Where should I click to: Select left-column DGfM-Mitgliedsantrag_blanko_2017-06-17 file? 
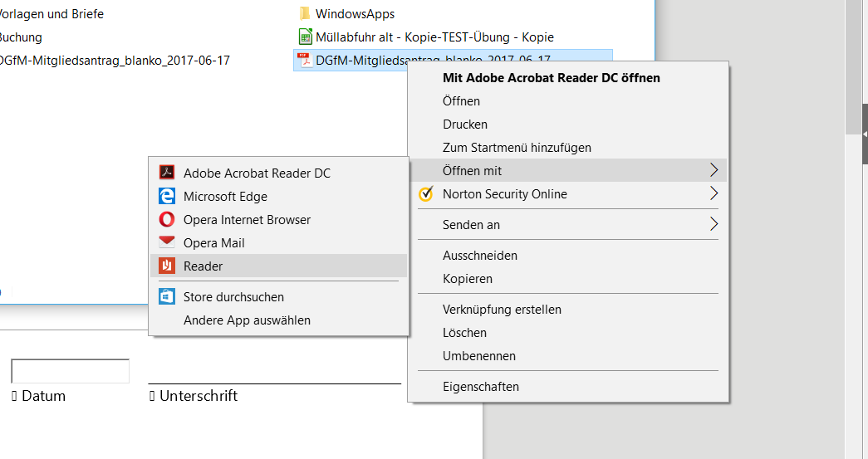114,61
